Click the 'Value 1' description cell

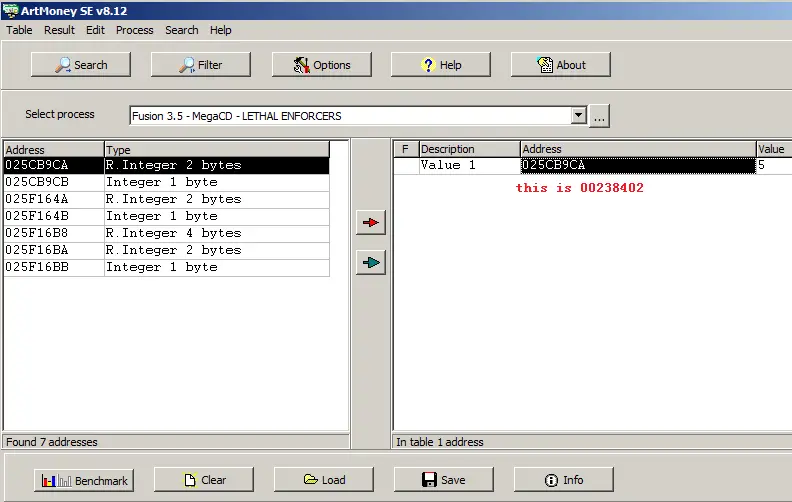click(x=469, y=165)
